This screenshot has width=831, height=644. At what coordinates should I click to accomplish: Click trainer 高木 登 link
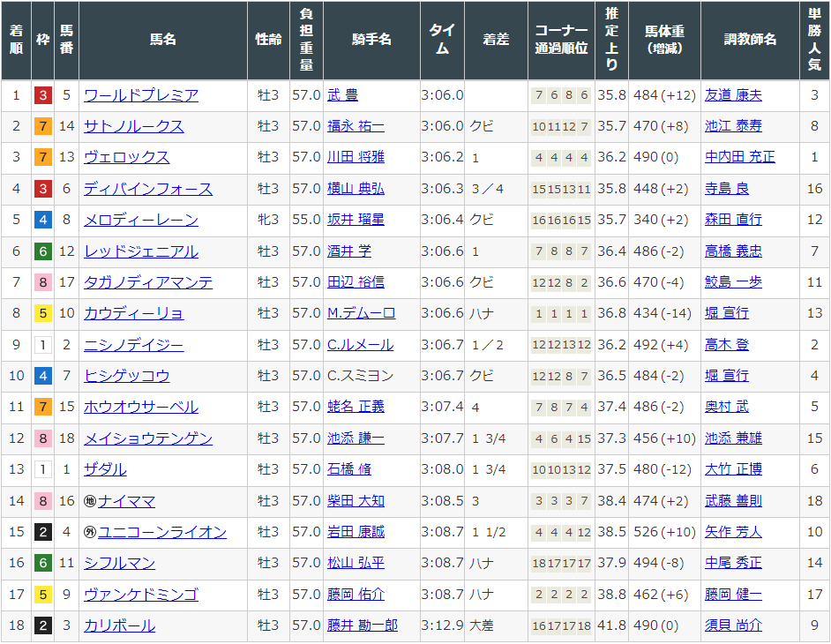coord(727,345)
